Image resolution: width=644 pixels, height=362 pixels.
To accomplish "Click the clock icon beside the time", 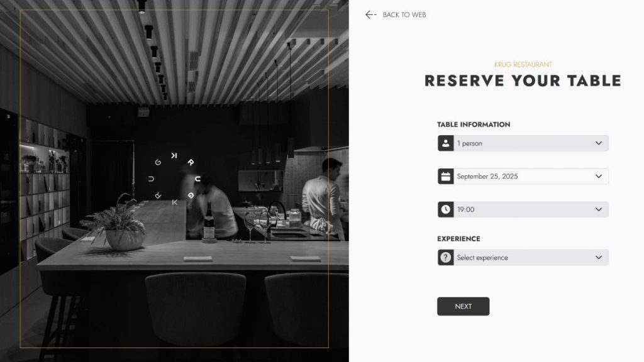I will coord(446,209).
